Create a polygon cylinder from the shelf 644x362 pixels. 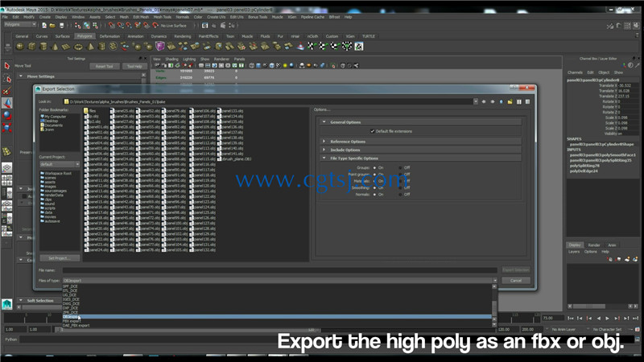coord(43,47)
